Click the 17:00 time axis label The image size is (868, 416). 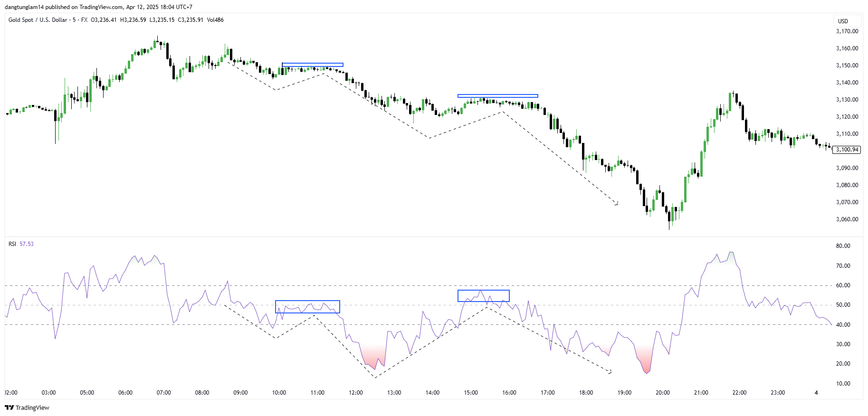click(548, 393)
